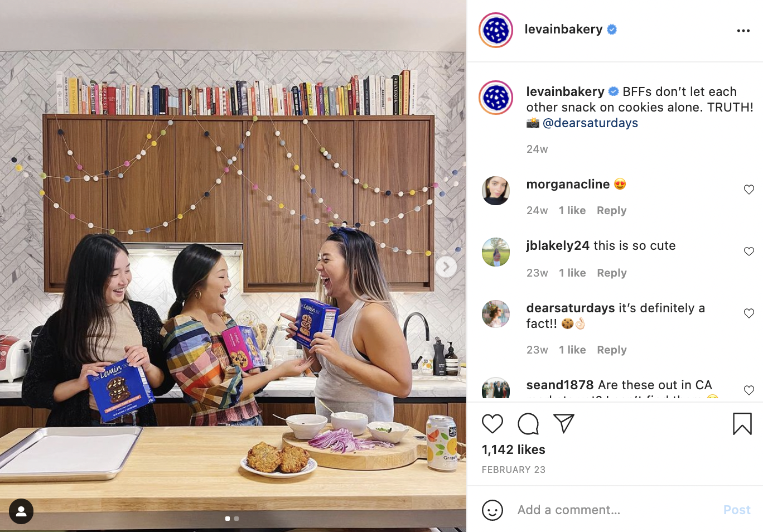
Task: Open the emoji picker smiley icon
Action: (492, 510)
